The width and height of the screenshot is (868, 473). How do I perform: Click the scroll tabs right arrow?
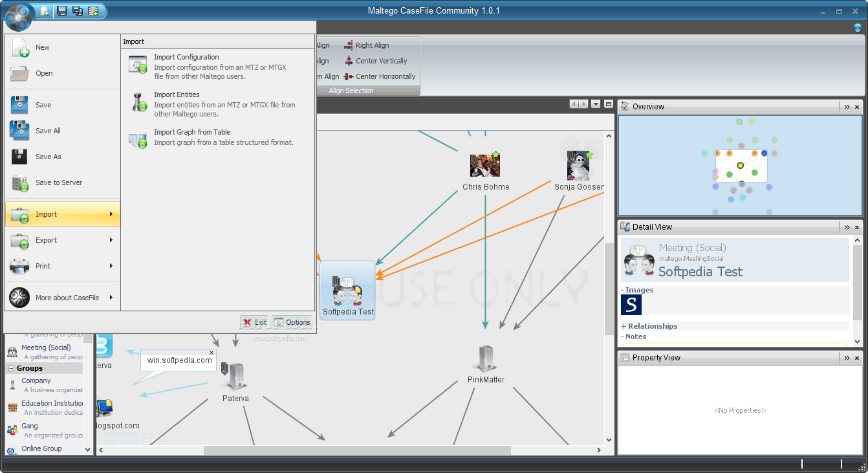[x=583, y=104]
